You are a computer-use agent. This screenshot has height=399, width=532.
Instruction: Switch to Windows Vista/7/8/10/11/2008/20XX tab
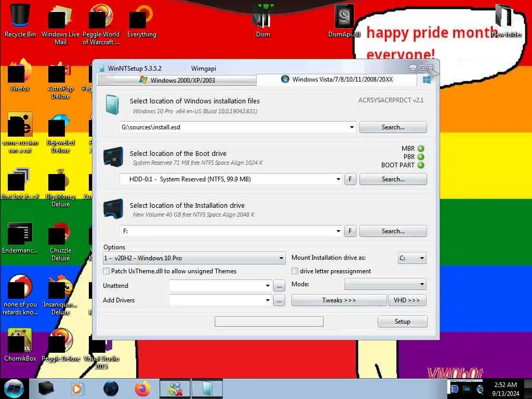(337, 79)
